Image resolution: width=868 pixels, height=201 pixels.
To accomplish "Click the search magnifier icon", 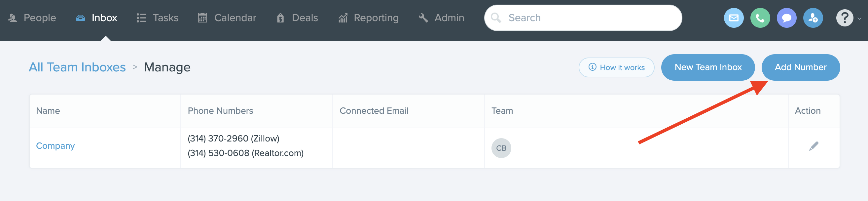I will [496, 18].
